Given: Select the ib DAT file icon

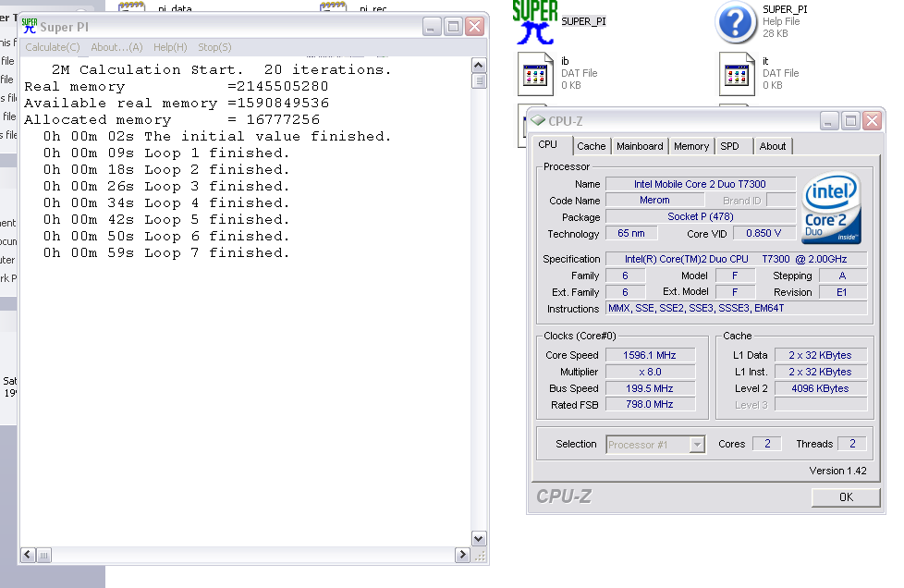Looking at the screenshot, I should click(x=535, y=74).
